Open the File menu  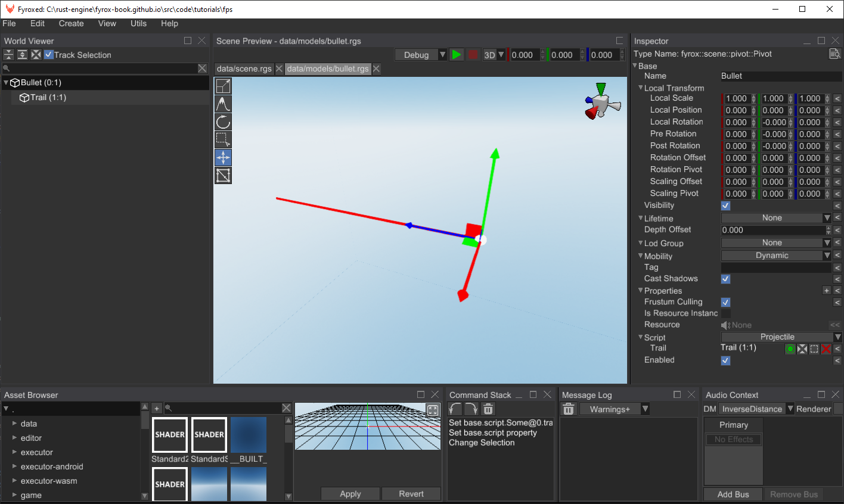coord(9,23)
